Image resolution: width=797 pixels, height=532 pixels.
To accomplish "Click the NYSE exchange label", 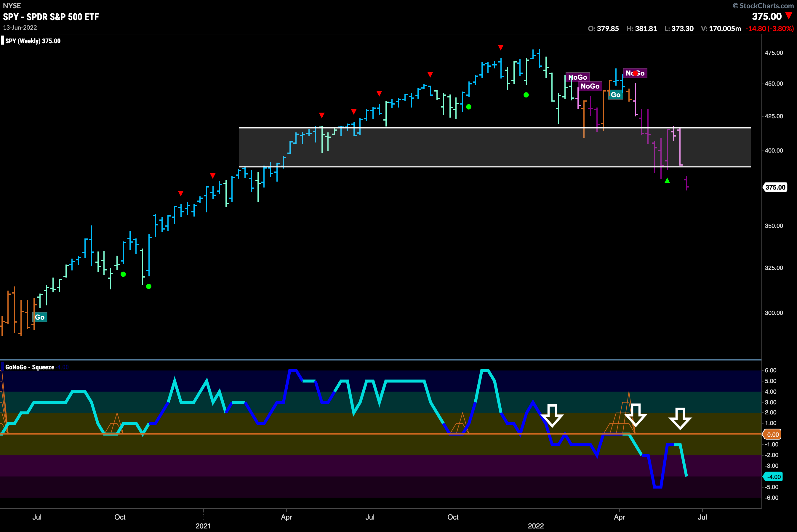I will (x=12, y=6).
